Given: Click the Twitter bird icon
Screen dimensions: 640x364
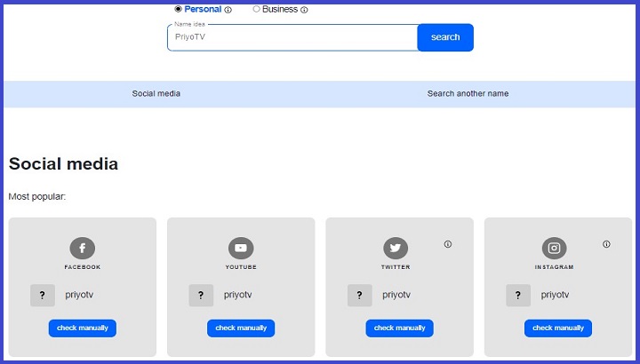Looking at the screenshot, I should pyautogui.click(x=396, y=249).
